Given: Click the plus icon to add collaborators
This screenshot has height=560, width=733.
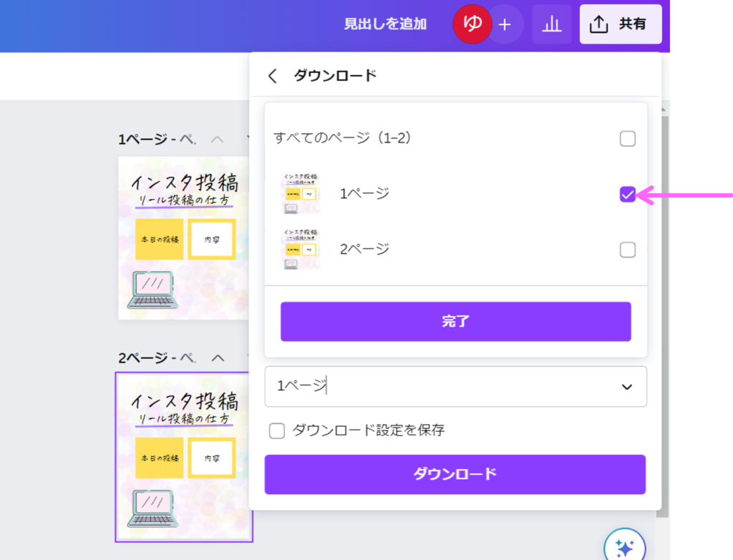Looking at the screenshot, I should (x=505, y=24).
